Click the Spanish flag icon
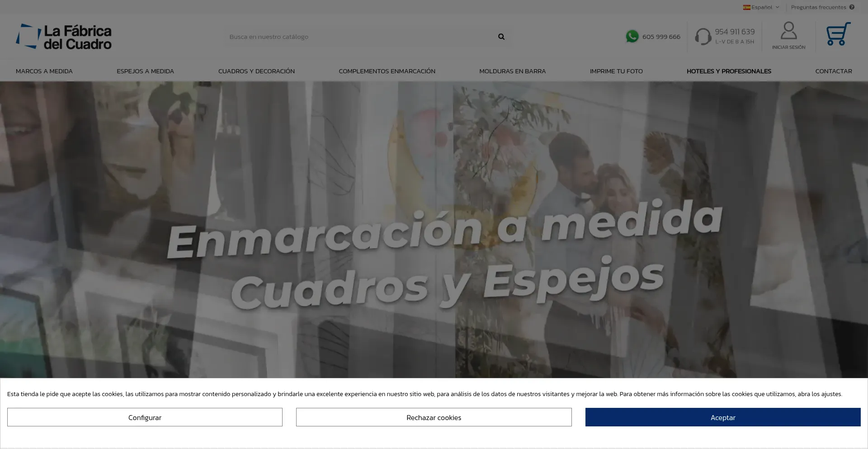Viewport: 868px width, 449px height. pos(747,7)
